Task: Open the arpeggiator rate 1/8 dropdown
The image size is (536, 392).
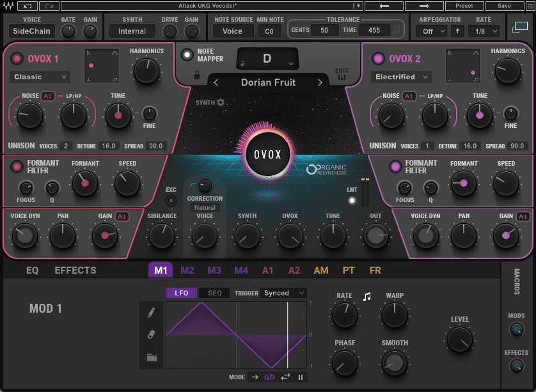Action: coord(484,31)
